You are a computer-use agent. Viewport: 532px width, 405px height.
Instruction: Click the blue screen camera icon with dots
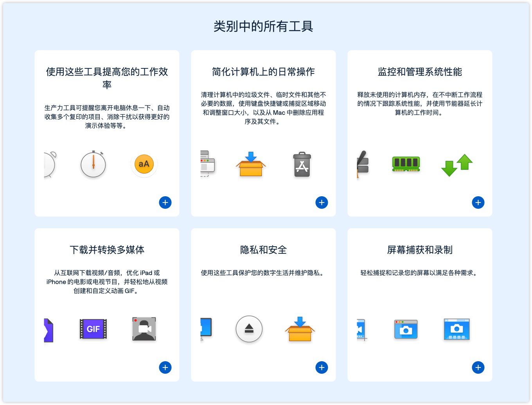pyautogui.click(x=457, y=329)
